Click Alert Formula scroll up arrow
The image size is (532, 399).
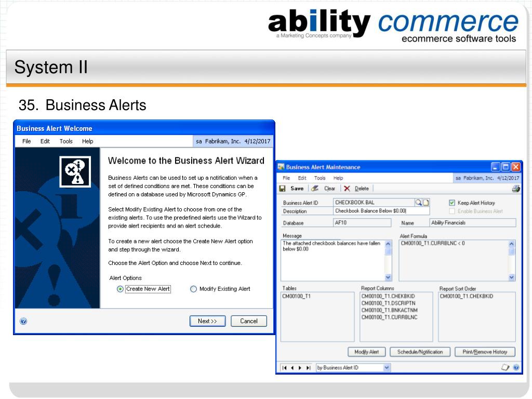click(512, 244)
